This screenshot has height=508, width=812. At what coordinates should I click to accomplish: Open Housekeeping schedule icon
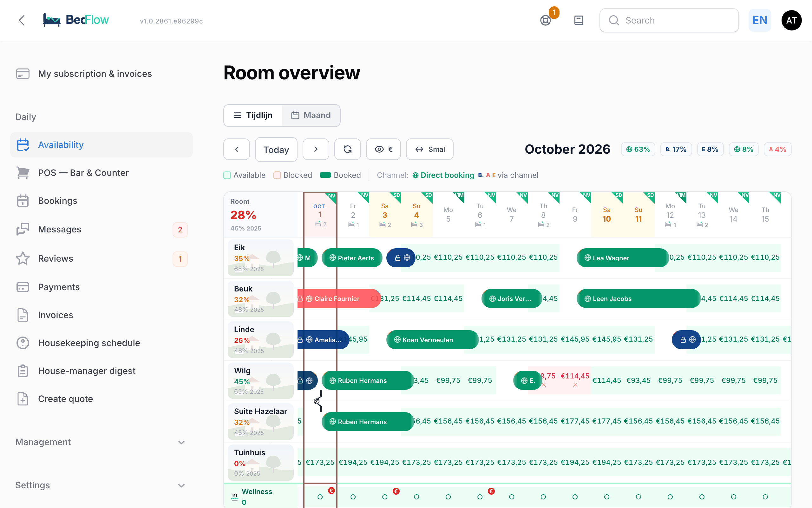tap(23, 343)
